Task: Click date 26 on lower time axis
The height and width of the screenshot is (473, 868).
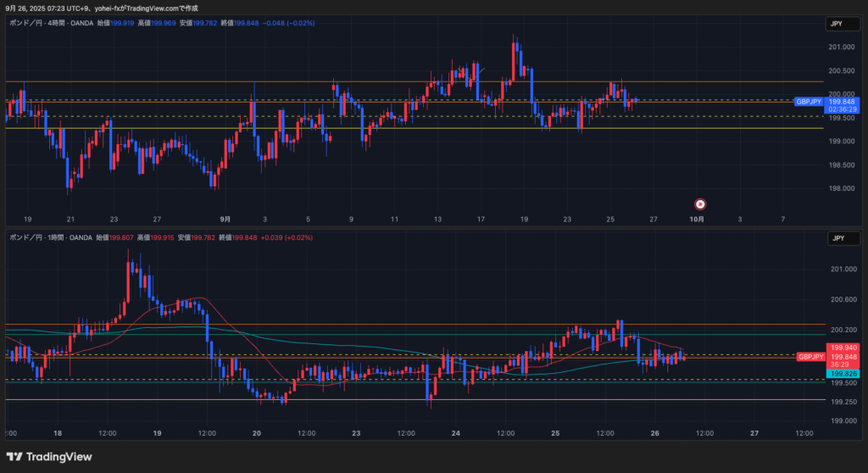Action: 655,432
